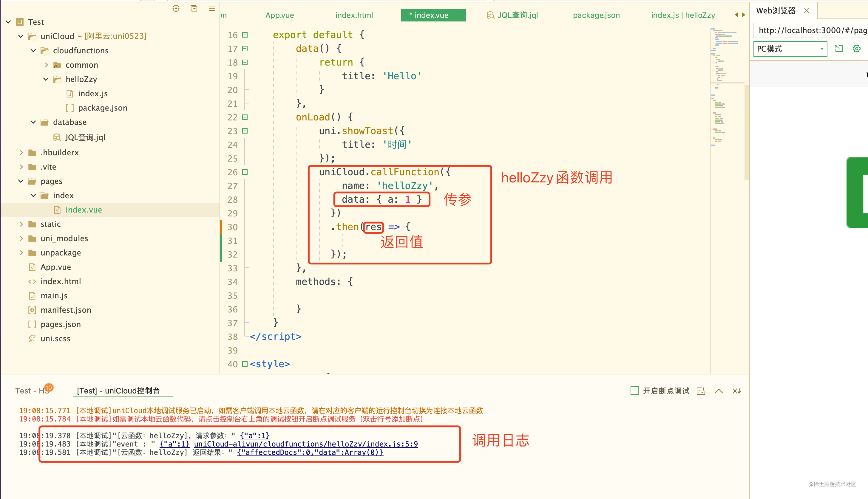Click the uni.scss file icon

point(32,339)
